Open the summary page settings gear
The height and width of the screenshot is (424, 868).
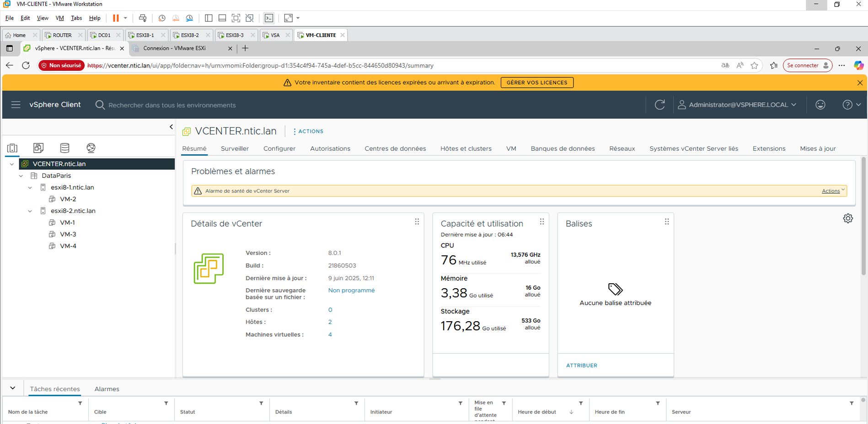pyautogui.click(x=848, y=218)
